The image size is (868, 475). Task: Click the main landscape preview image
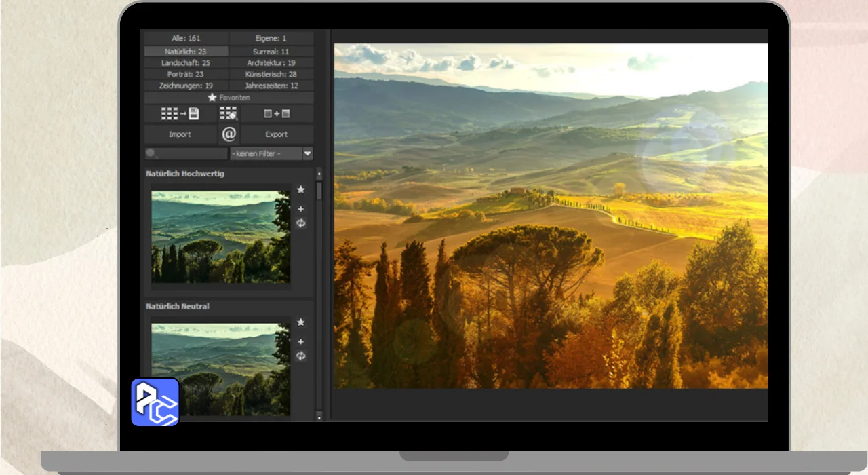coord(551,216)
